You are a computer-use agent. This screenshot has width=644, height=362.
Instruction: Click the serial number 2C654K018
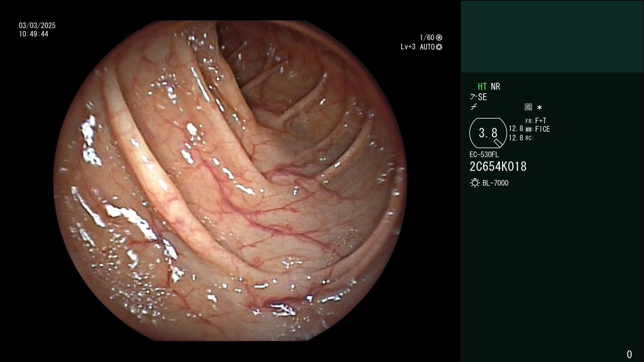[x=498, y=167]
